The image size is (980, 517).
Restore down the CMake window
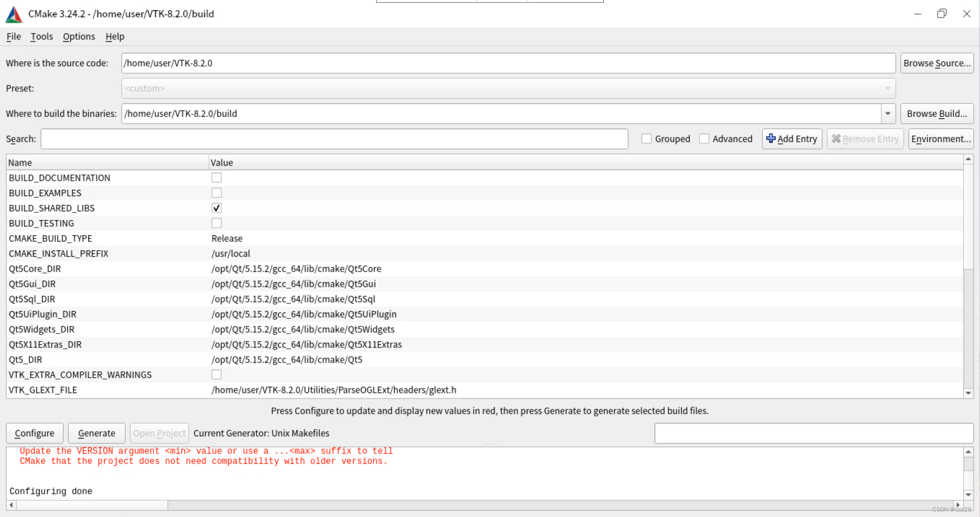(x=942, y=13)
